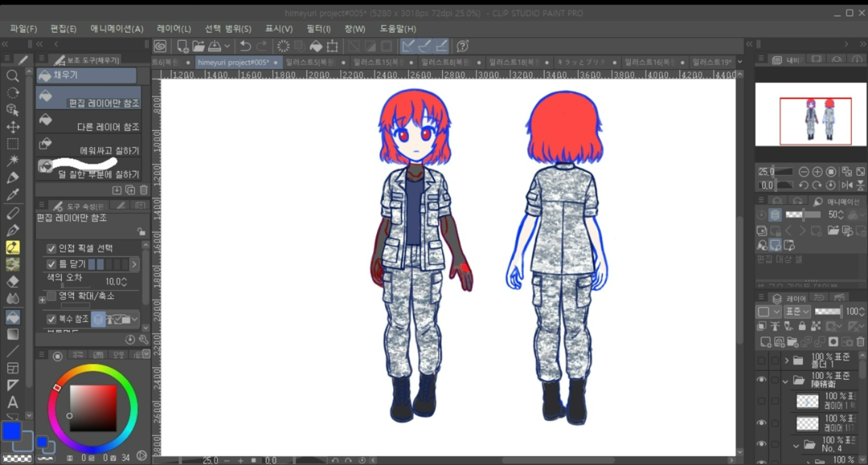The image size is (868, 465).
Task: Select the Move Layer tool
Action: point(13,127)
